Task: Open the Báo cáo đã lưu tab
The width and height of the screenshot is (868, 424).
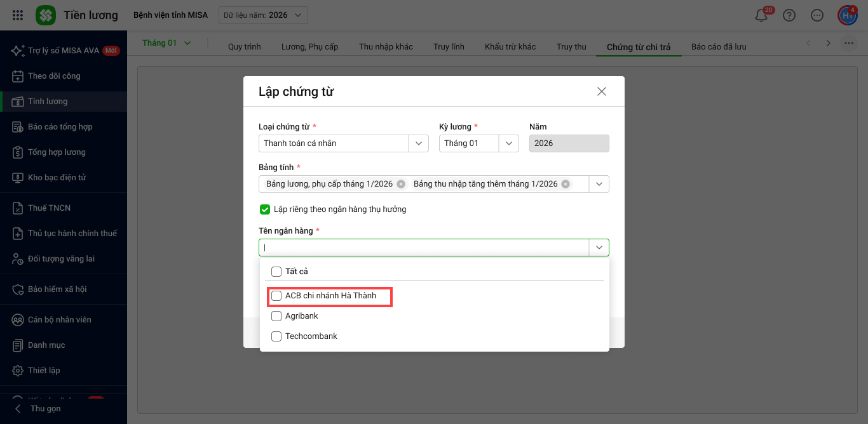Action: pos(719,47)
